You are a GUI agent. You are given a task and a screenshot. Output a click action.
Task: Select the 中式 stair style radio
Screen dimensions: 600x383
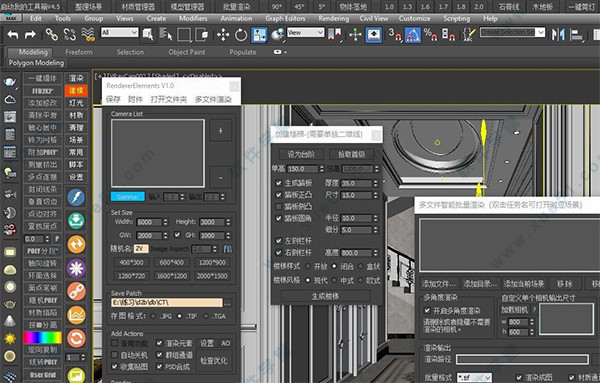click(334, 280)
